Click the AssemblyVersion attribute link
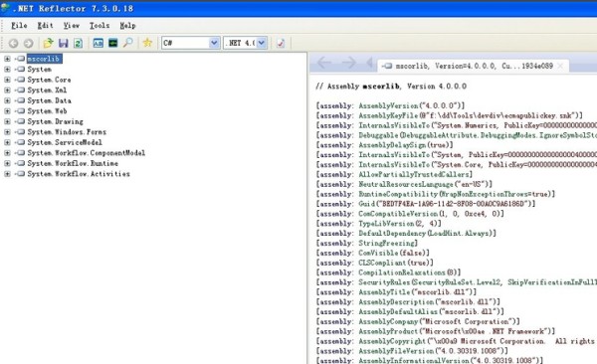Viewport: 597px width, 364px height. 388,105
